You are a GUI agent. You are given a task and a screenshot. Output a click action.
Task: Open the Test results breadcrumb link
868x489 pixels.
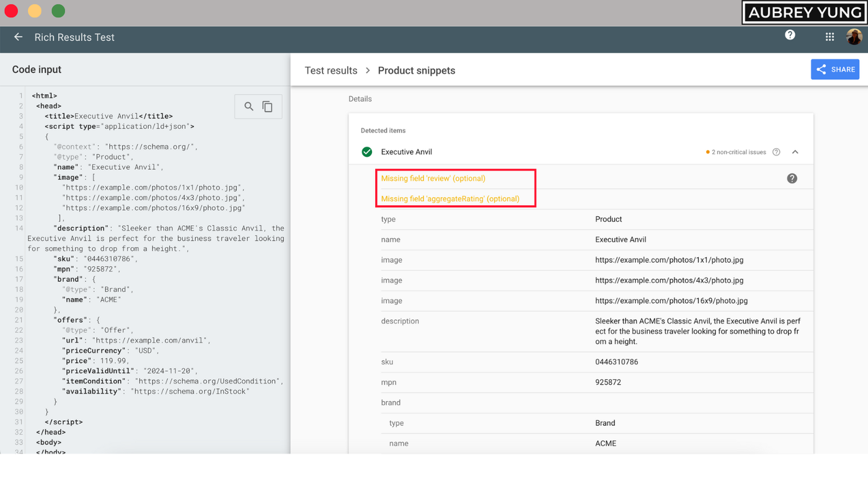coord(331,70)
